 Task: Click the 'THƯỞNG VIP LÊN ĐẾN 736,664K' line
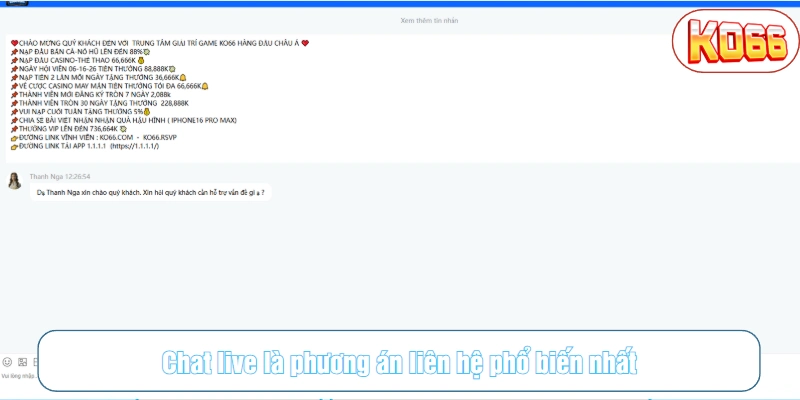69,129
